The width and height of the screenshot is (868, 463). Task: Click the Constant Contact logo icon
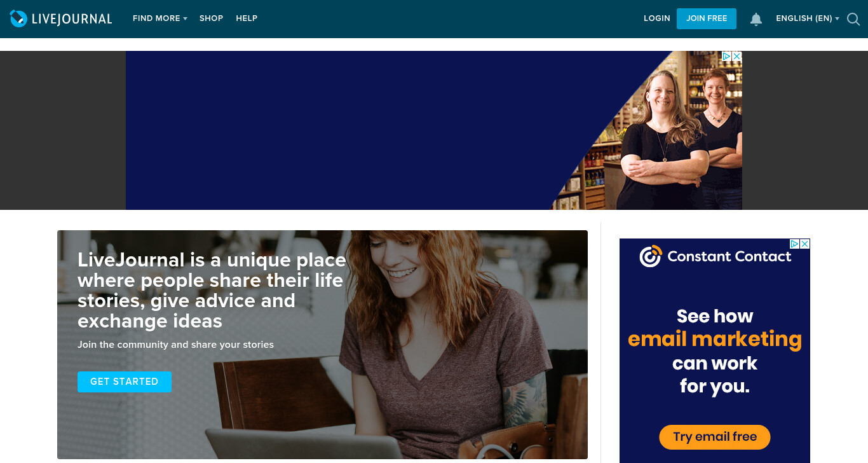[651, 256]
